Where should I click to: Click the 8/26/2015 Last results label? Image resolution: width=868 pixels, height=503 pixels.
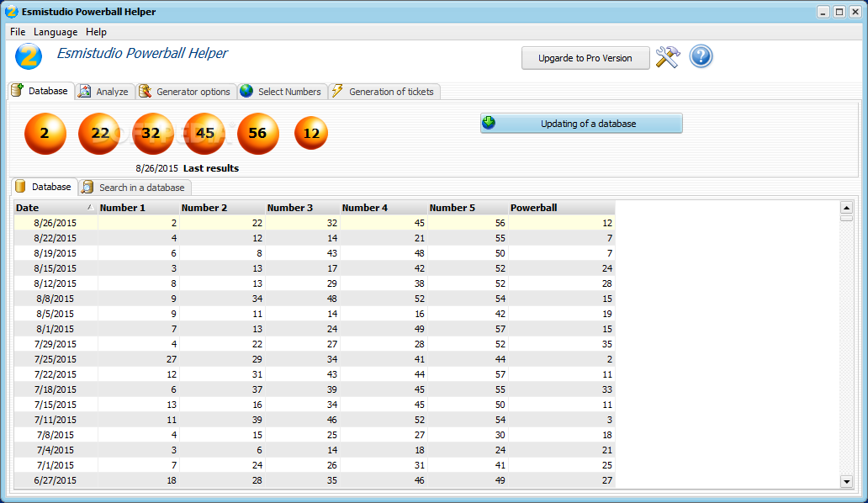[x=187, y=168]
